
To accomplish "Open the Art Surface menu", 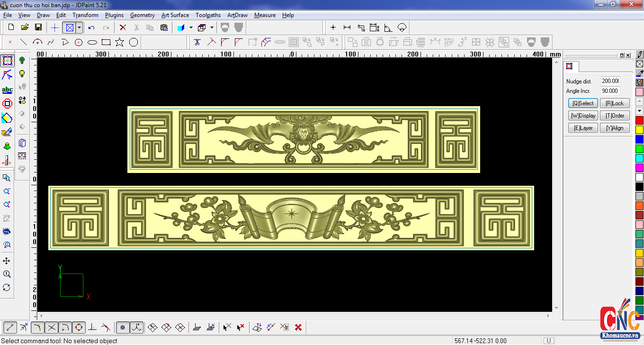I will coord(175,15).
